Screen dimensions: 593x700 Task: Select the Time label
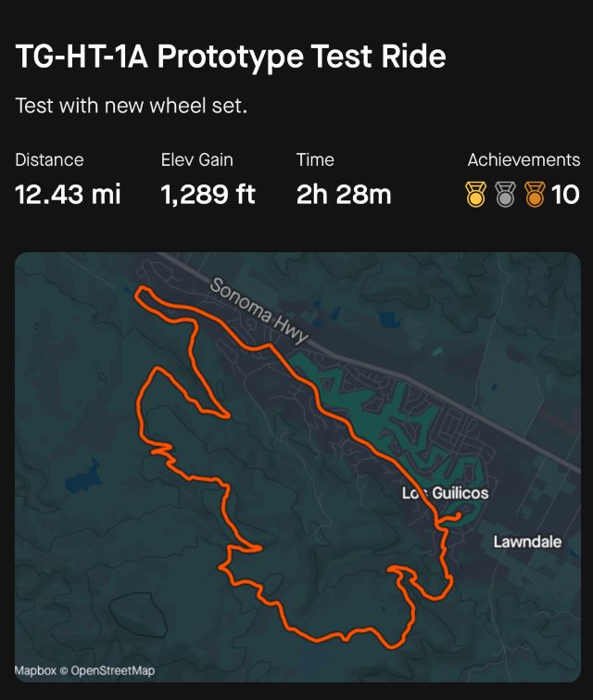pos(315,160)
